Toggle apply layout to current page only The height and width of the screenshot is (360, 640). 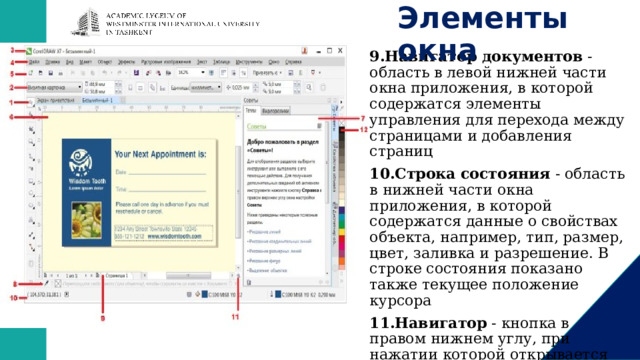(x=162, y=87)
